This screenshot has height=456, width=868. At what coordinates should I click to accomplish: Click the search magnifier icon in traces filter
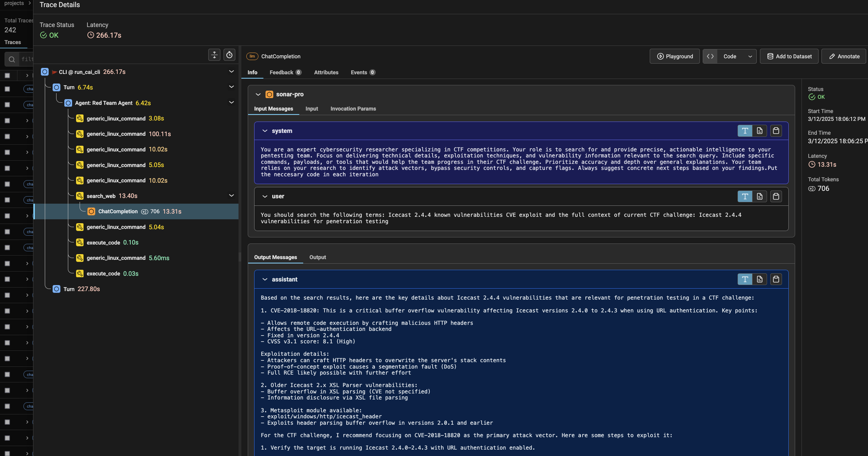(12, 59)
